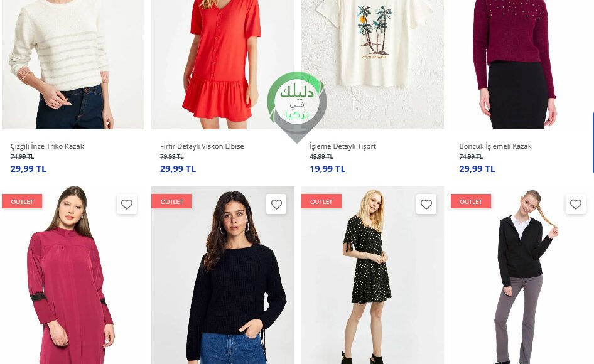Select the black cardigan model photo
Image resolution: width=594 pixels, height=364 pixels.
[522, 276]
